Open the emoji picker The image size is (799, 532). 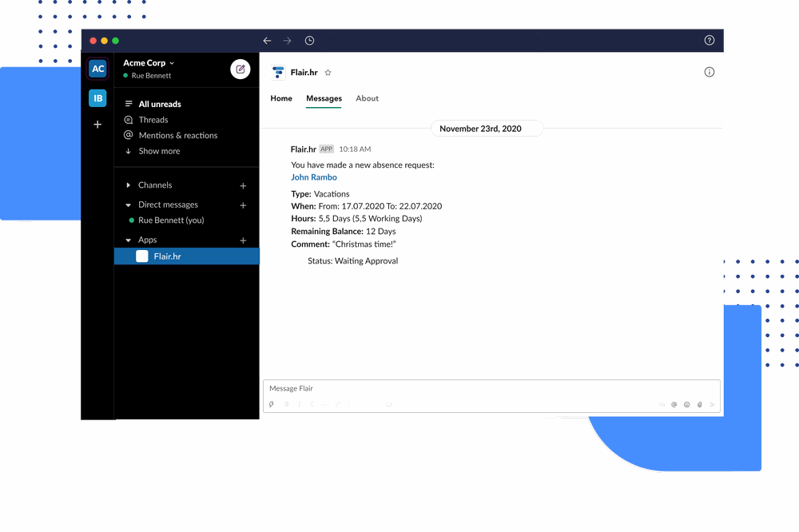(687, 405)
